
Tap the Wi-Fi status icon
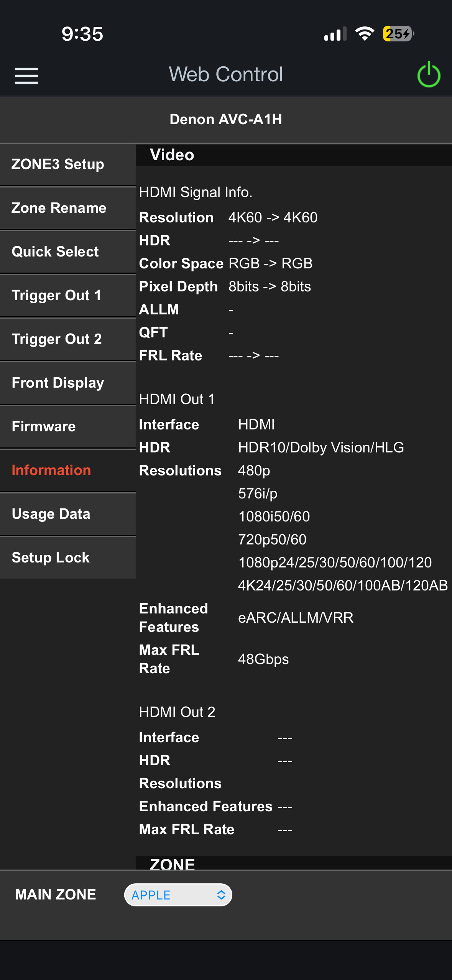click(x=365, y=34)
